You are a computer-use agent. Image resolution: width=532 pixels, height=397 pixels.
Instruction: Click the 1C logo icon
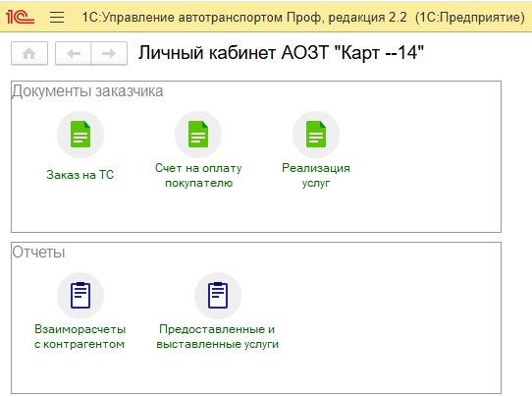20,17
